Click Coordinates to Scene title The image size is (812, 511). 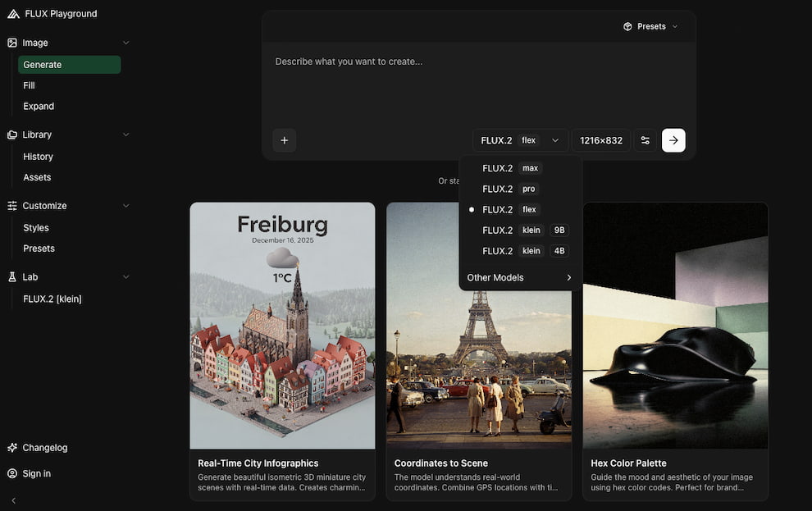tap(440, 463)
